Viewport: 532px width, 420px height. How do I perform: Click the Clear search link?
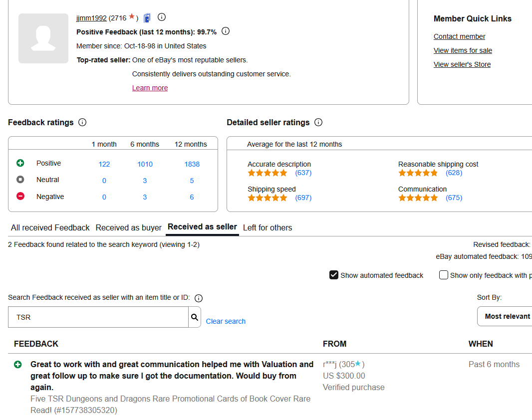(226, 321)
